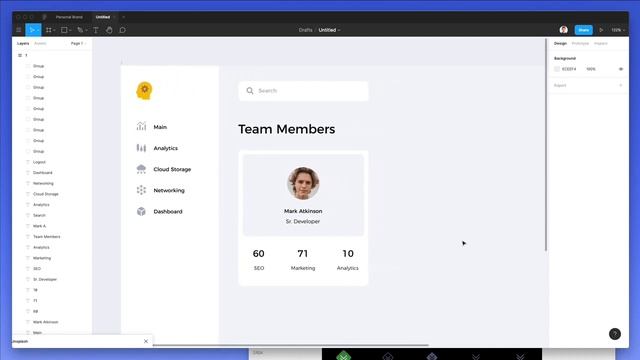Close the Unsplash plugin panel

point(146,341)
